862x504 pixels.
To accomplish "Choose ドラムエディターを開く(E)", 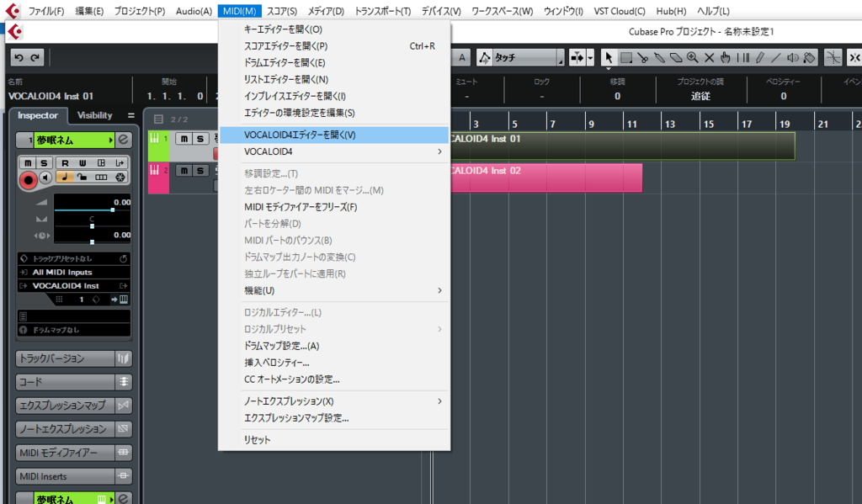I will (x=334, y=62).
